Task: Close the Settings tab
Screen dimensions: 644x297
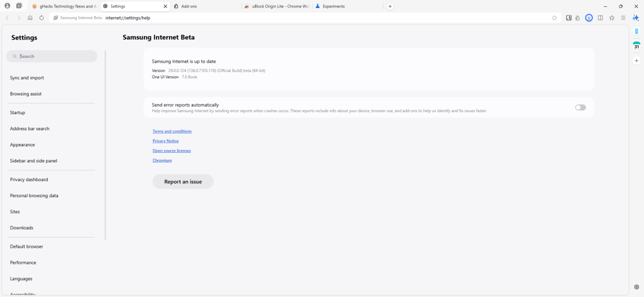Action: pyautogui.click(x=165, y=6)
